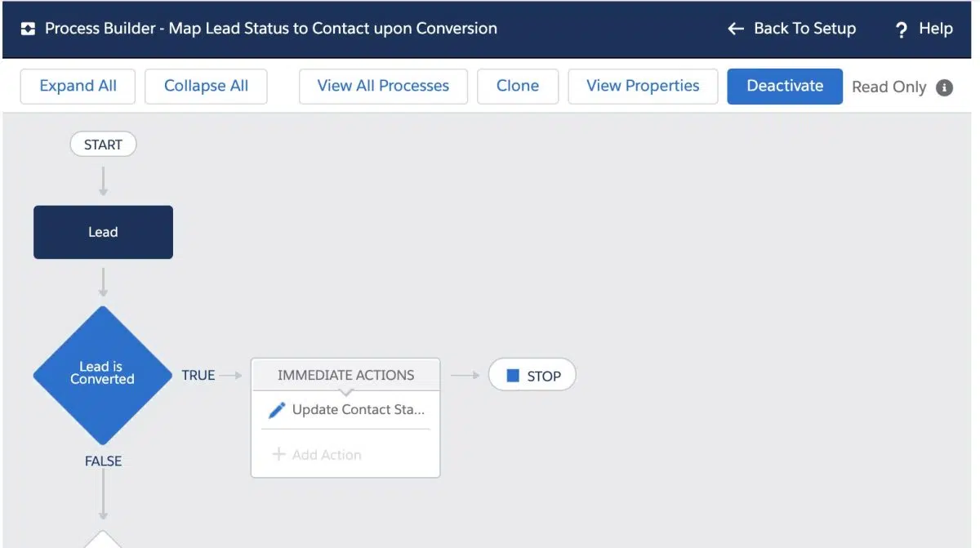Click the plus icon beside Add Action
Screen dimensions: 980x548
pos(278,455)
